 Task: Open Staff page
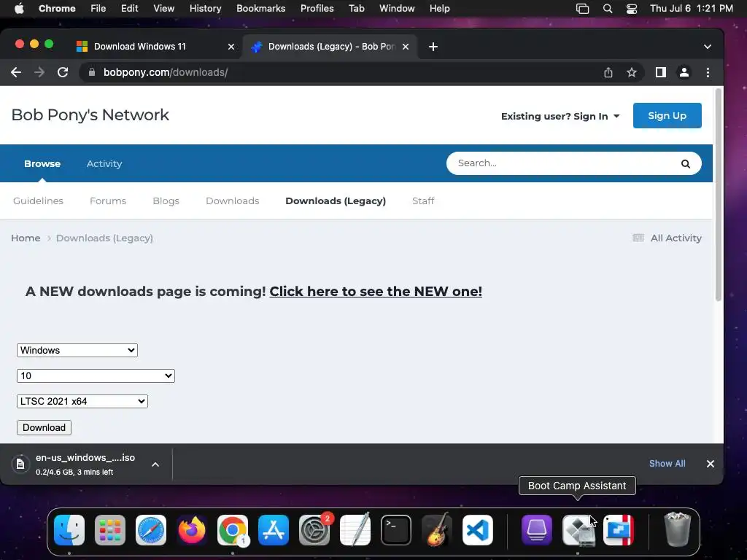pyautogui.click(x=423, y=201)
